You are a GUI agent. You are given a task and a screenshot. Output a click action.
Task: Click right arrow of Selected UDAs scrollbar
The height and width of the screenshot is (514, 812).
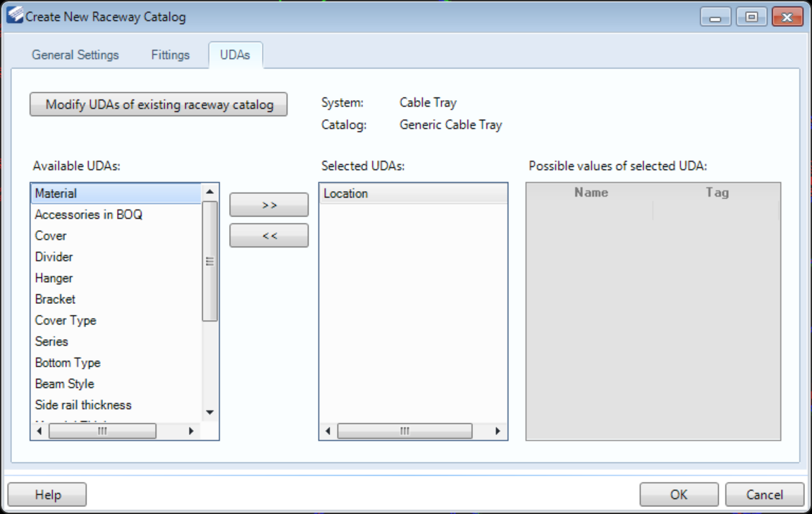pyautogui.click(x=498, y=431)
